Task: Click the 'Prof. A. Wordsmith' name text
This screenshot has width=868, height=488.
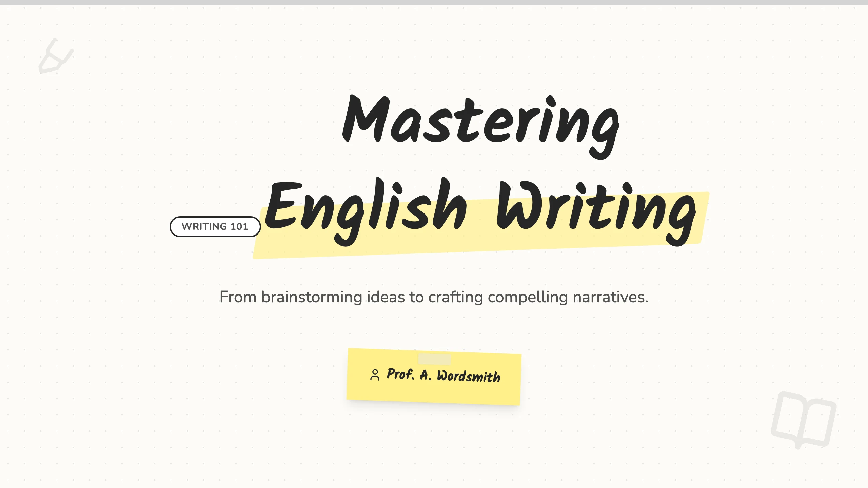Action: [443, 375]
